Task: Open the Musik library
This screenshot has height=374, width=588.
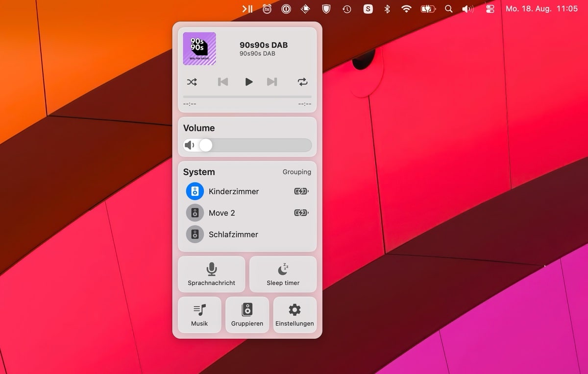Action: tap(199, 315)
